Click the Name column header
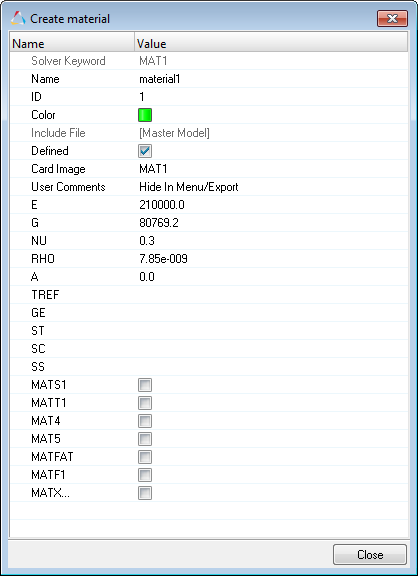This screenshot has width=418, height=576. click(72, 44)
